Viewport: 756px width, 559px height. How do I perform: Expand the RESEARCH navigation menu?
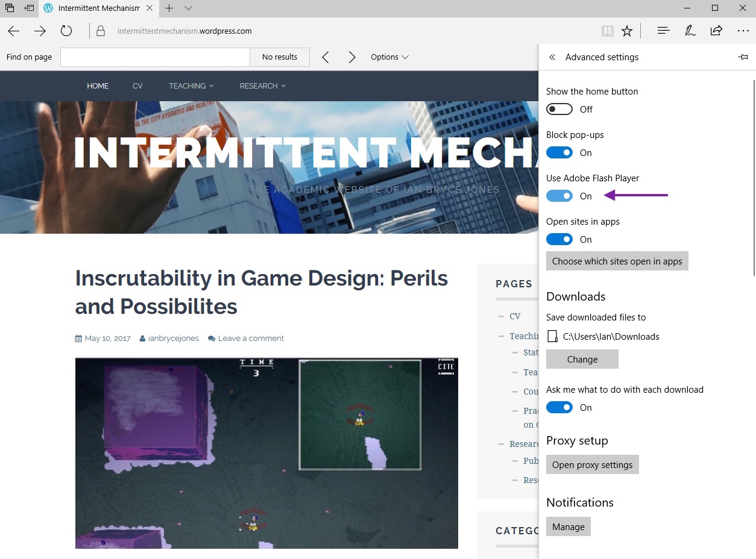pos(262,86)
